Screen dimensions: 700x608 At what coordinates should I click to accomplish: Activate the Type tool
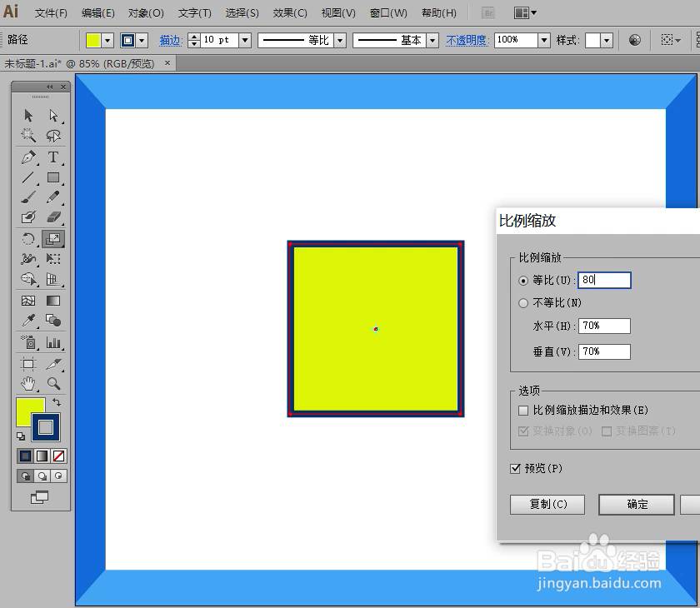[52, 157]
